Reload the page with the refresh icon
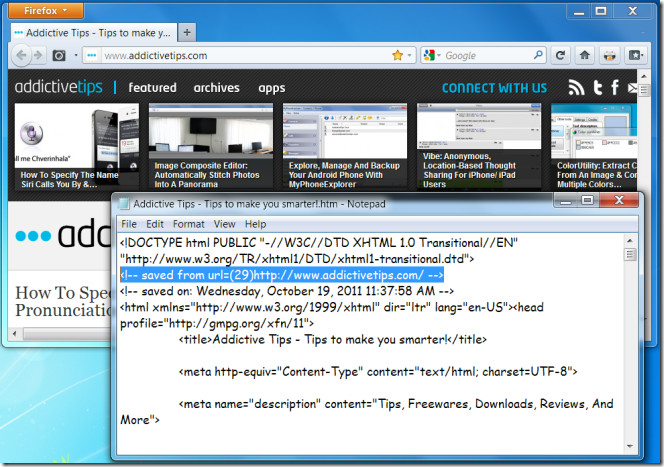664x467 pixels. (x=560, y=55)
